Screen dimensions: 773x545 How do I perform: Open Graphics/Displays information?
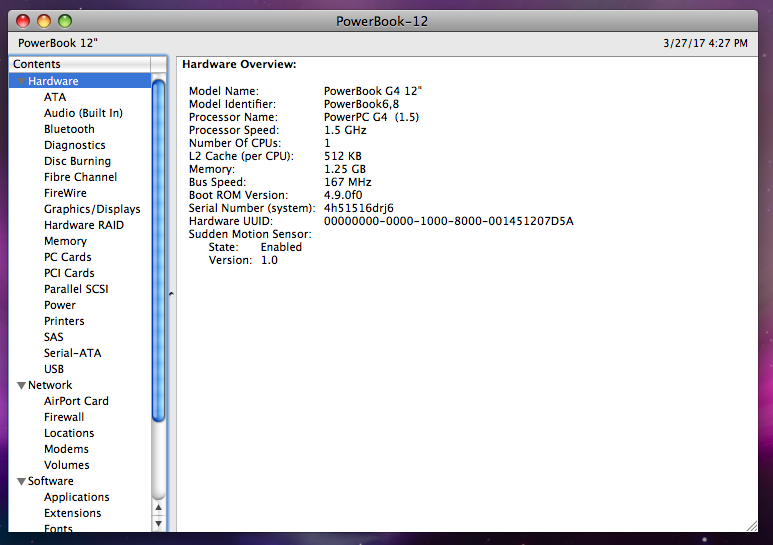pyautogui.click(x=92, y=209)
